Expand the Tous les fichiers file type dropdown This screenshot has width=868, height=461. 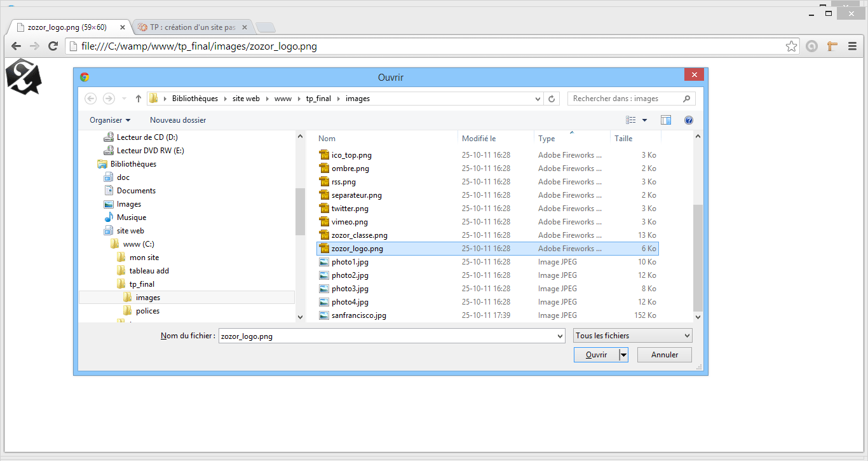(632, 336)
